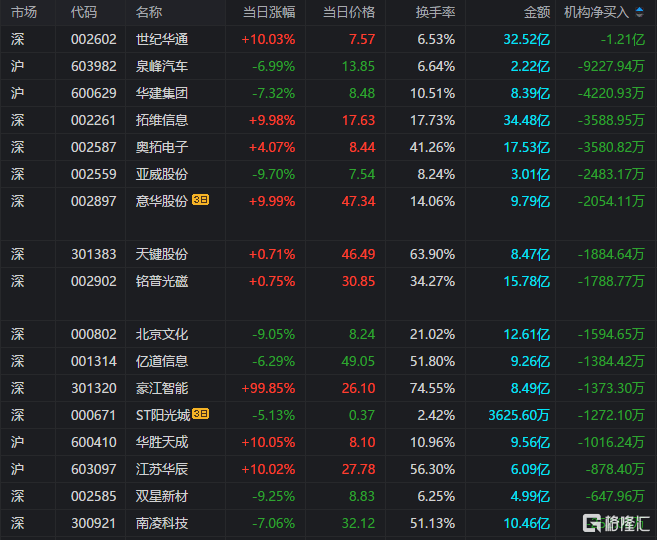This screenshot has height=540, width=657.
Task: Click the +10.05% change cell
Action: 268,442
